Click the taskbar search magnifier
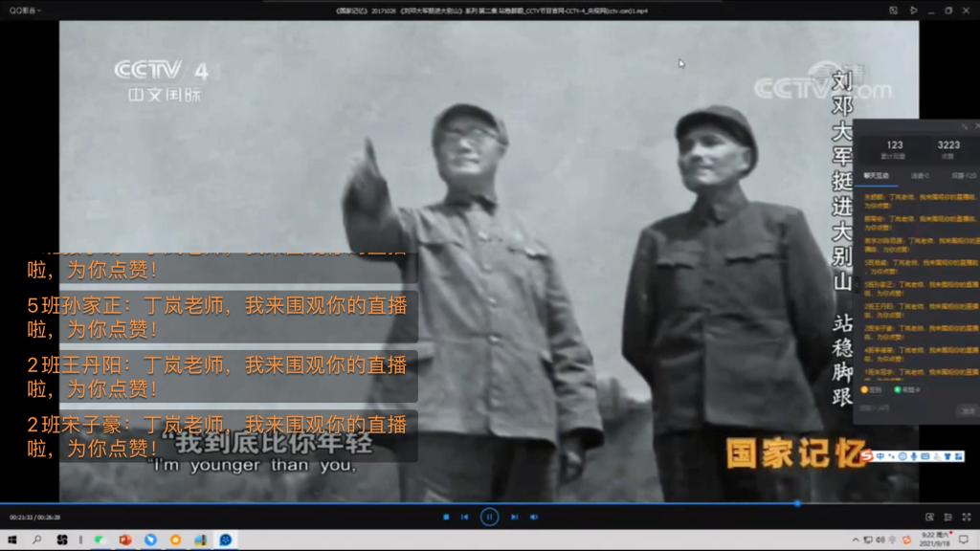Screen dimensions: 980x551 click(x=37, y=540)
